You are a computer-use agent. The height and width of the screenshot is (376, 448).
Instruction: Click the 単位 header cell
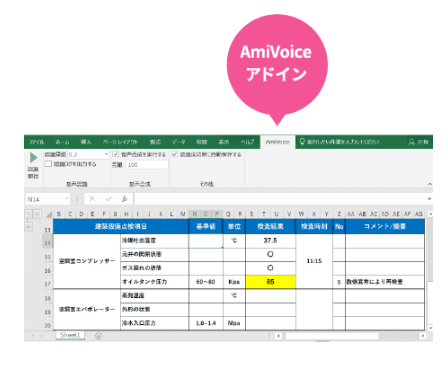pos(234,227)
